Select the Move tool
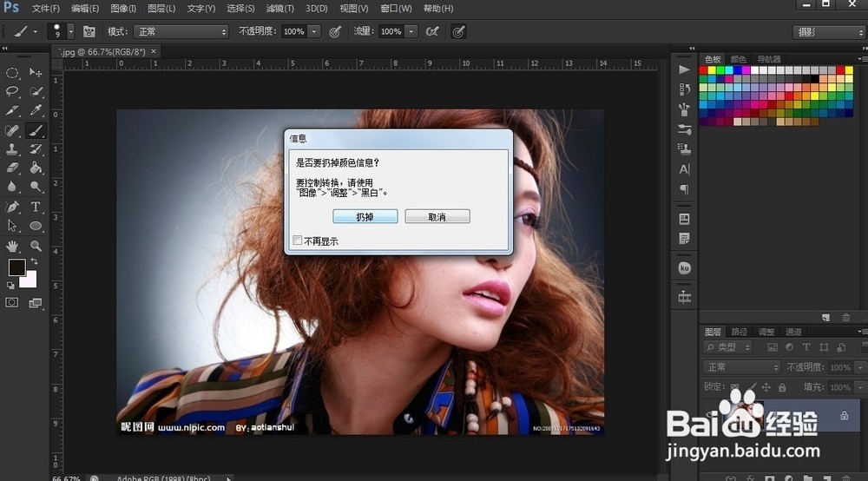The image size is (868, 481). click(x=36, y=73)
